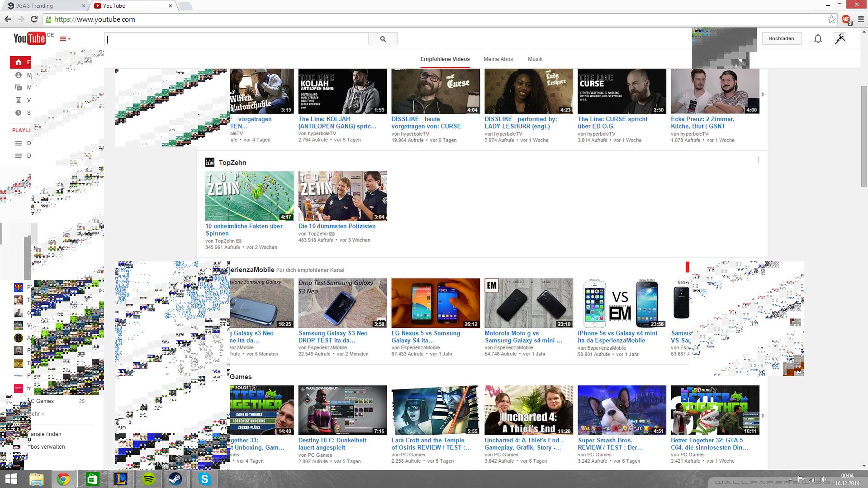
Task: Open the notifications bell
Action: pyautogui.click(x=818, y=38)
